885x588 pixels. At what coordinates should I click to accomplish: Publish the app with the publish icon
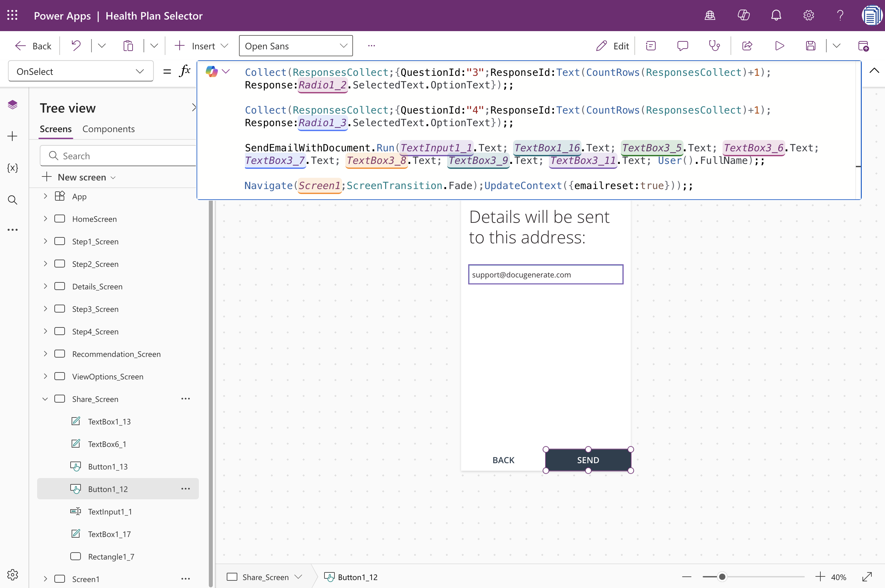pyautogui.click(x=864, y=45)
